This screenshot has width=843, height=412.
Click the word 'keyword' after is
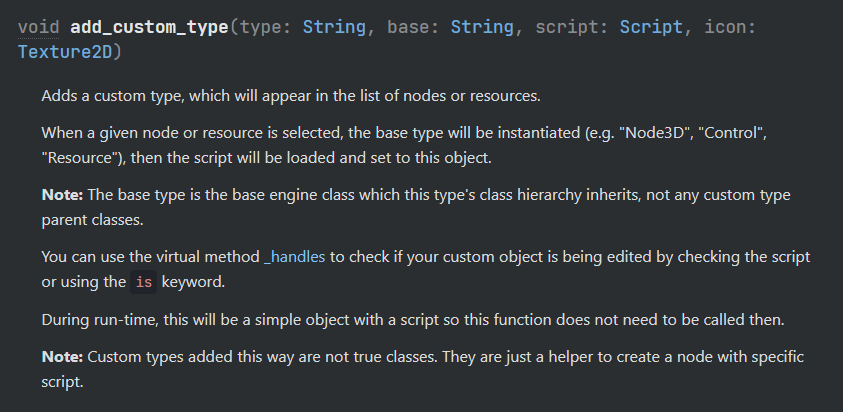[192, 282]
